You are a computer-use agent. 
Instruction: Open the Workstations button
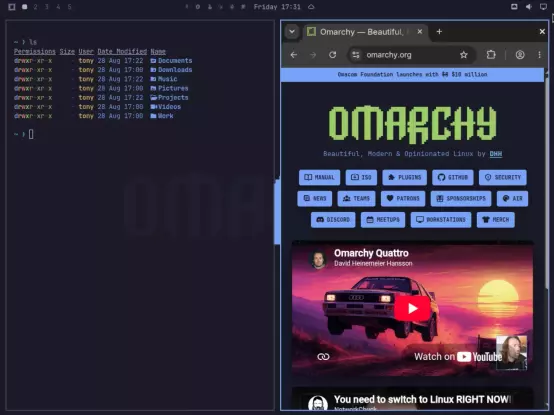coord(441,220)
